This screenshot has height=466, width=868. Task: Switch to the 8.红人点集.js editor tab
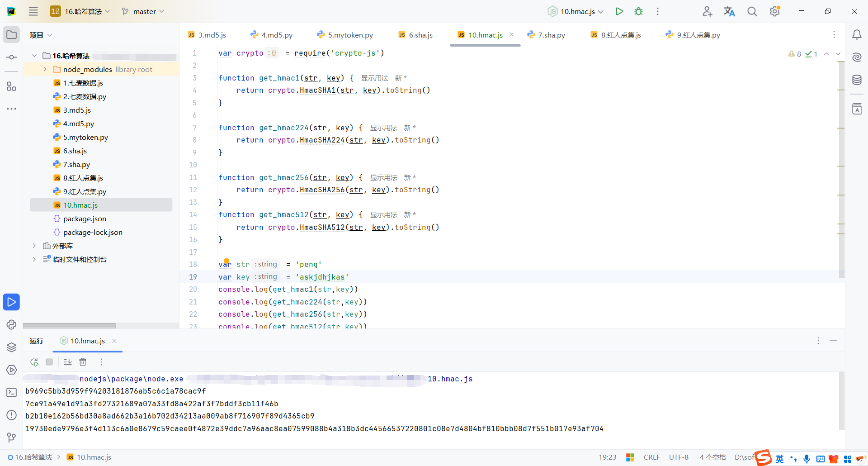[x=616, y=35]
